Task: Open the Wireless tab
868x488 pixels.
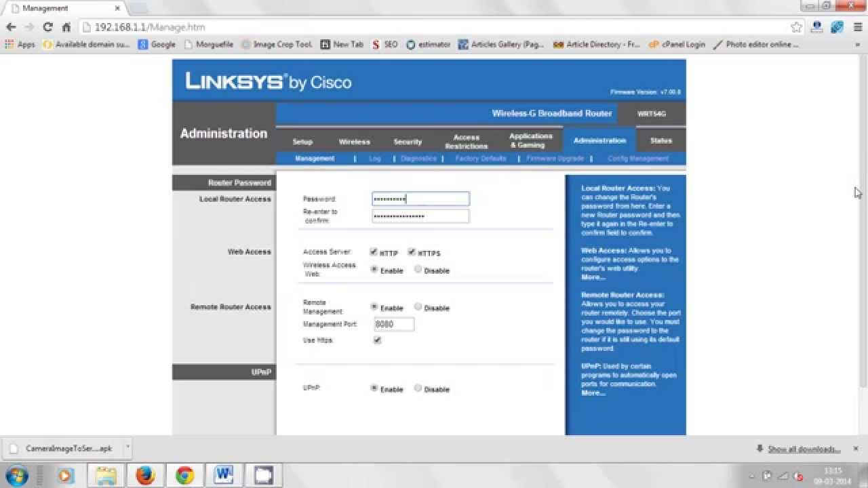Action: [x=355, y=142]
